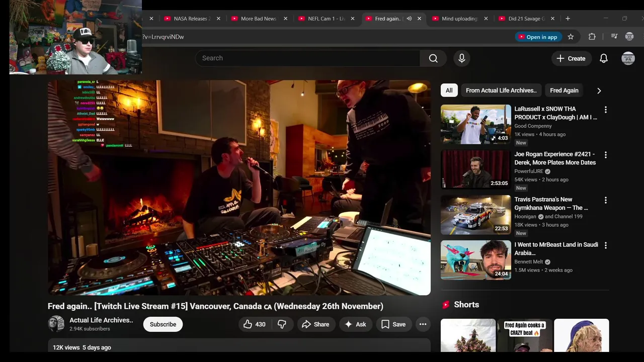Open Joe Rogan Experience #2421 thumbnail
This screenshot has width=644, height=362.
tap(476, 169)
